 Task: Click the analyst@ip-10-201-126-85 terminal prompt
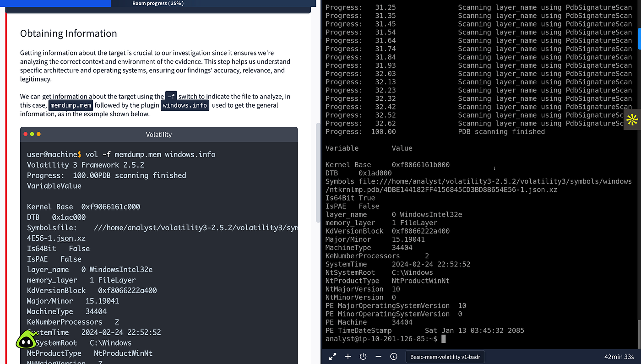381,339
